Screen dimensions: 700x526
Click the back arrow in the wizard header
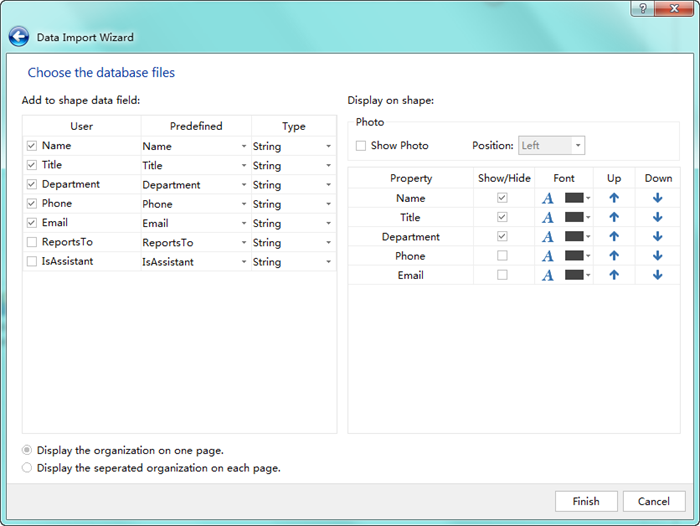click(18, 37)
